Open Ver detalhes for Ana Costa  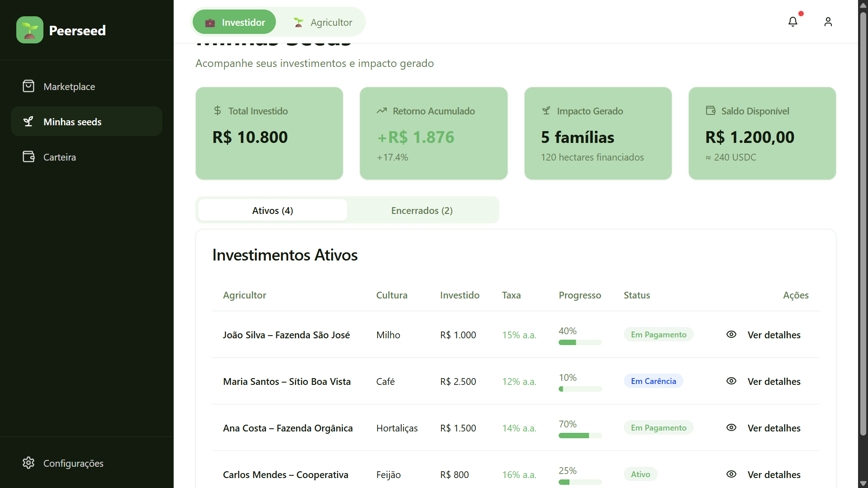coord(773,428)
